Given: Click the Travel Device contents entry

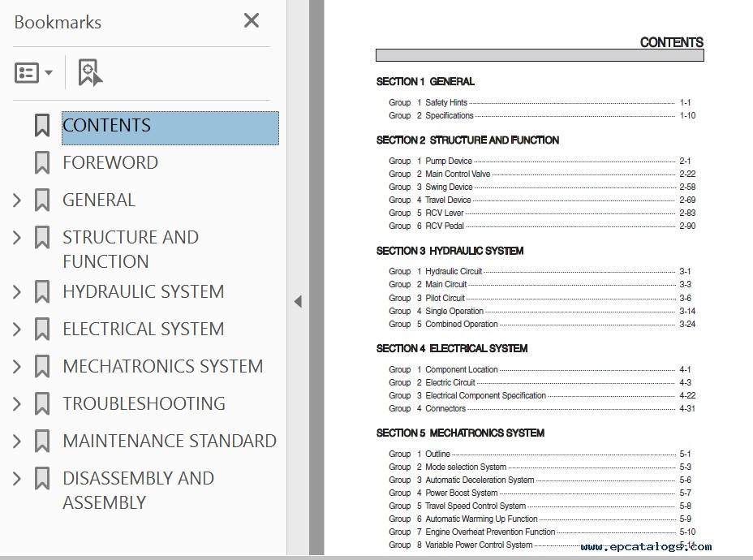Looking at the screenshot, I should [542, 200].
